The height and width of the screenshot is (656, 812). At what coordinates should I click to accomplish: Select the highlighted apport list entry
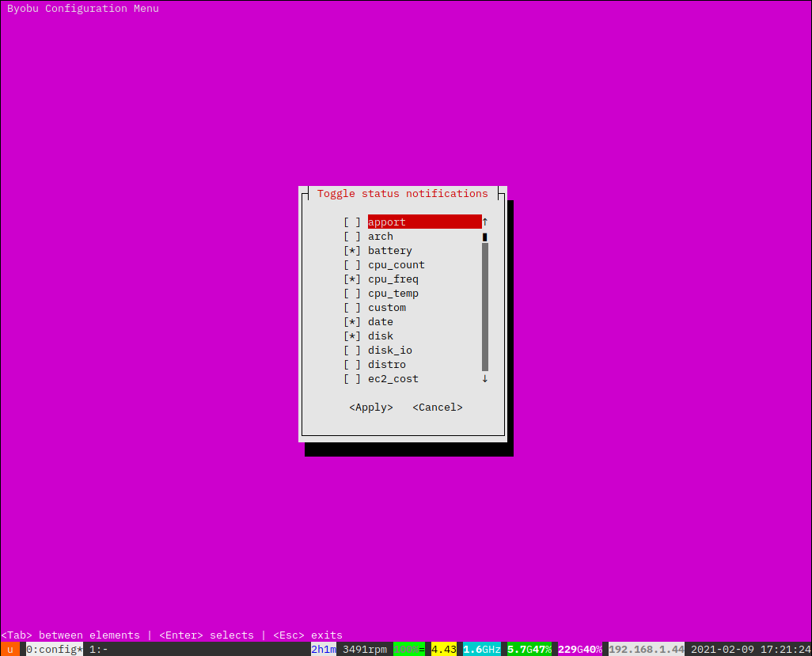[425, 222]
